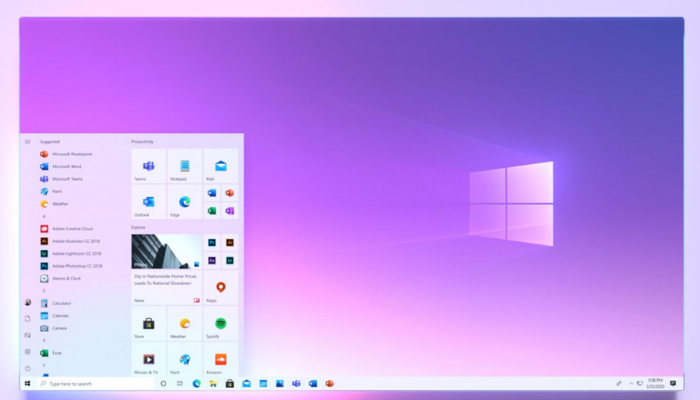
Task: Open the Movies & TV tile
Action: point(149,359)
